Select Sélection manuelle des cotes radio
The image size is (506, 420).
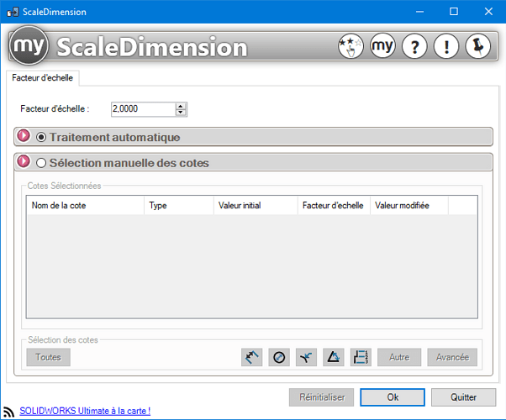41,163
